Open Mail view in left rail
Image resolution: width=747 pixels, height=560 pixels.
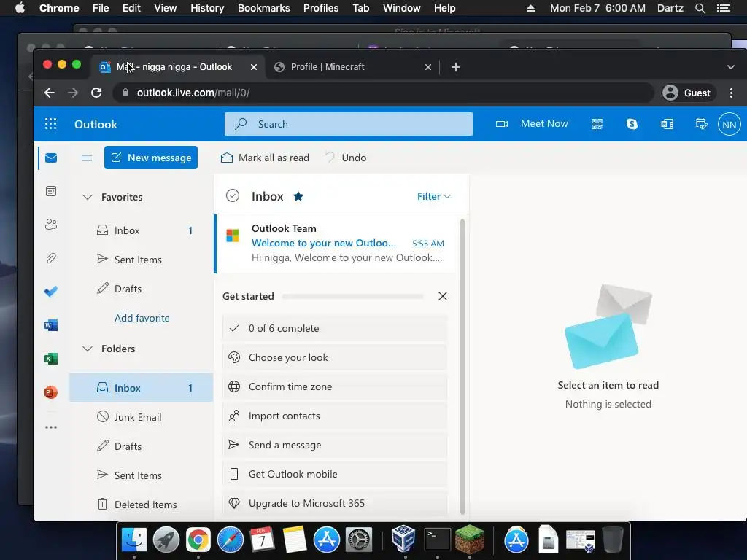[51, 157]
